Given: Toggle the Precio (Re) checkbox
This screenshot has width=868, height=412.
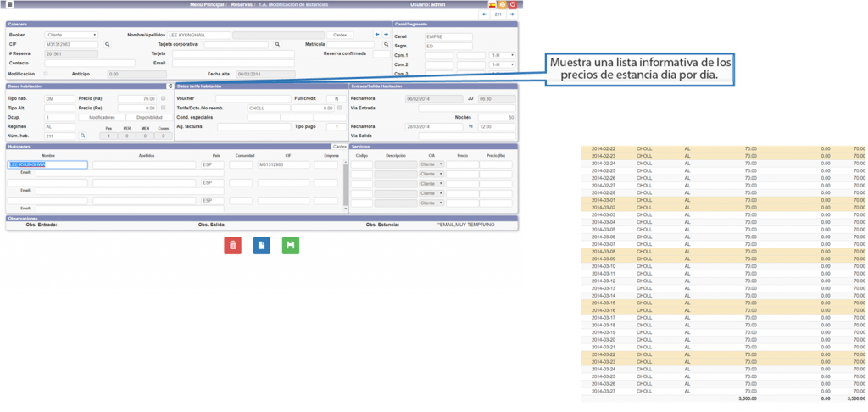Looking at the screenshot, I should coord(162,108).
